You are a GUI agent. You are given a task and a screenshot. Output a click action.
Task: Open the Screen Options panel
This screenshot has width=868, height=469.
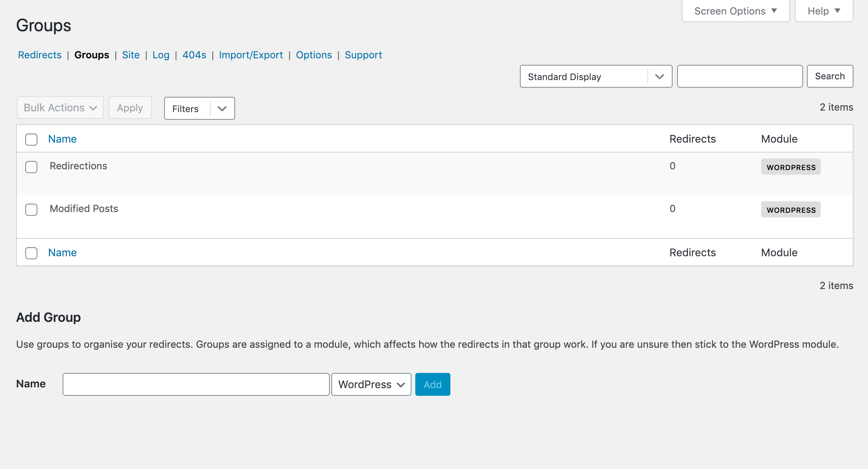click(735, 11)
